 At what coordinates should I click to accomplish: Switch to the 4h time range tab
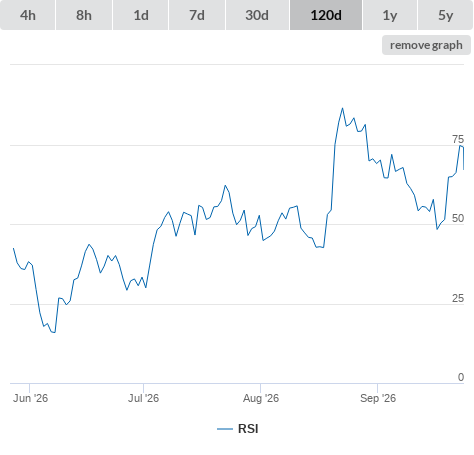[x=28, y=15]
